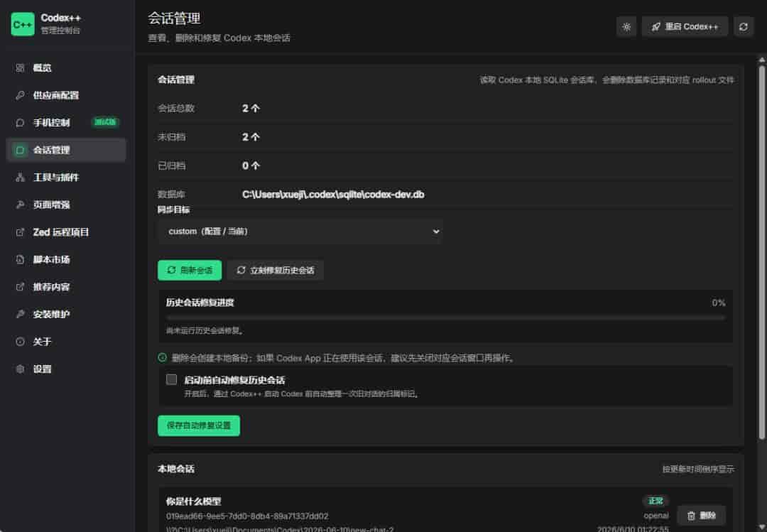Open the 同步目标 custom dropdown
This screenshot has width=767, height=532.
(x=300, y=232)
